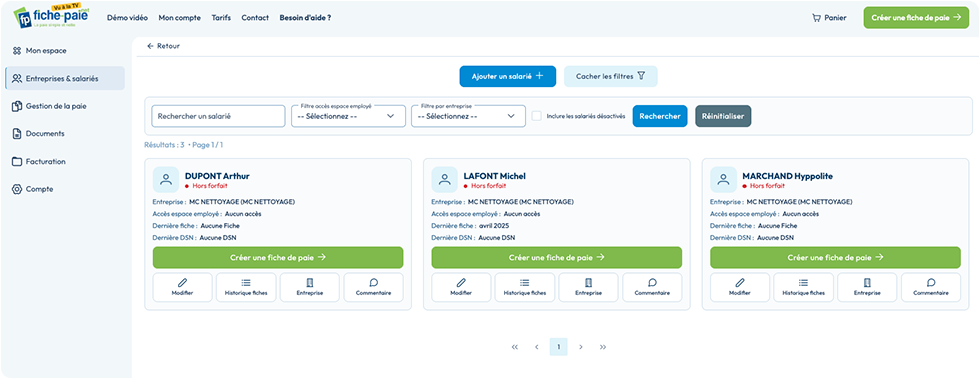Click Démo vidéo in top navigation
The width and height of the screenshot is (980, 379).
(x=128, y=18)
